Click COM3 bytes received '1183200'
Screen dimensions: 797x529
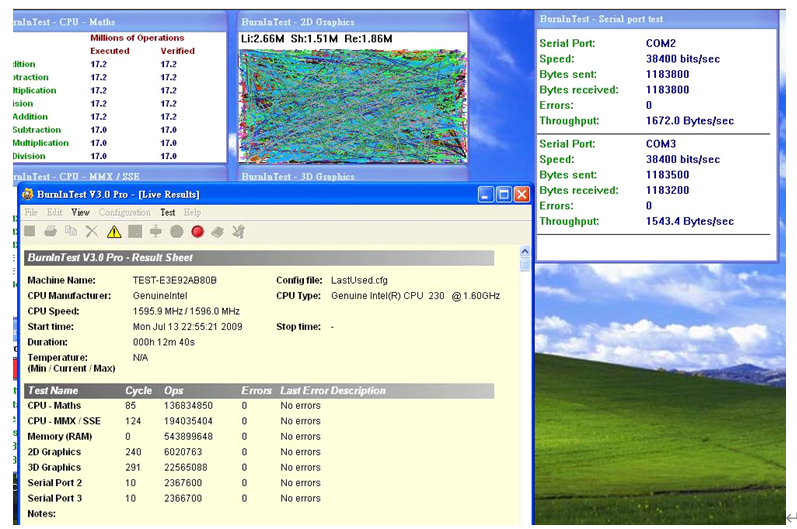coord(667,190)
